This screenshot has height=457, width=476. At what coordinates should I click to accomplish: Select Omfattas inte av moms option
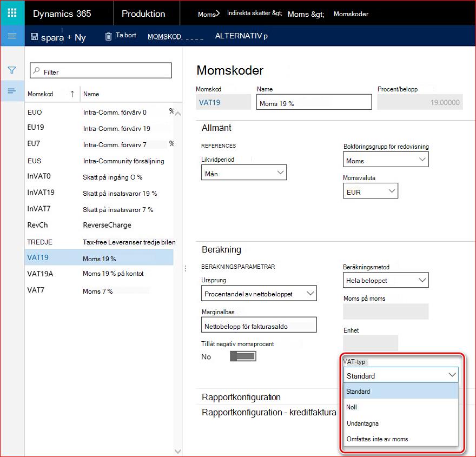pyautogui.click(x=400, y=439)
